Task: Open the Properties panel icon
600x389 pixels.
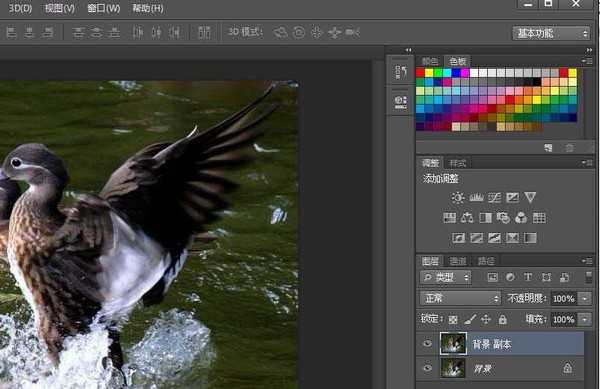Action: pos(400,102)
